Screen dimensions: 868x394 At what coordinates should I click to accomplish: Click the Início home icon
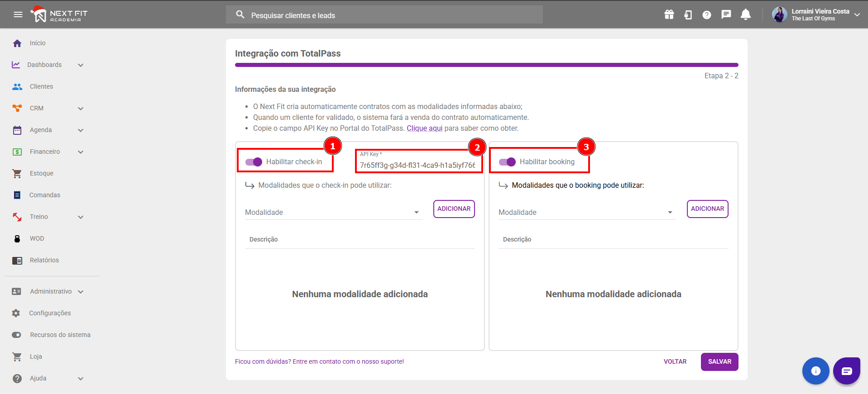pos(17,43)
